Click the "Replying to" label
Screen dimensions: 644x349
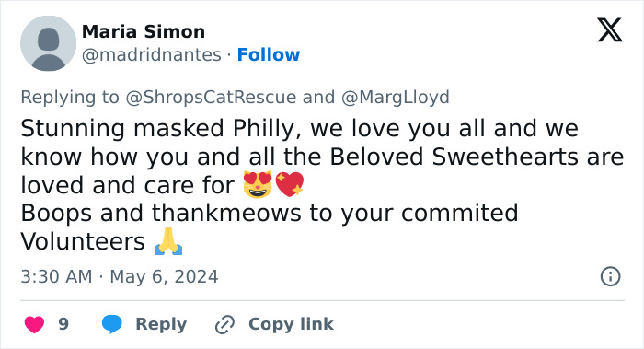point(70,98)
